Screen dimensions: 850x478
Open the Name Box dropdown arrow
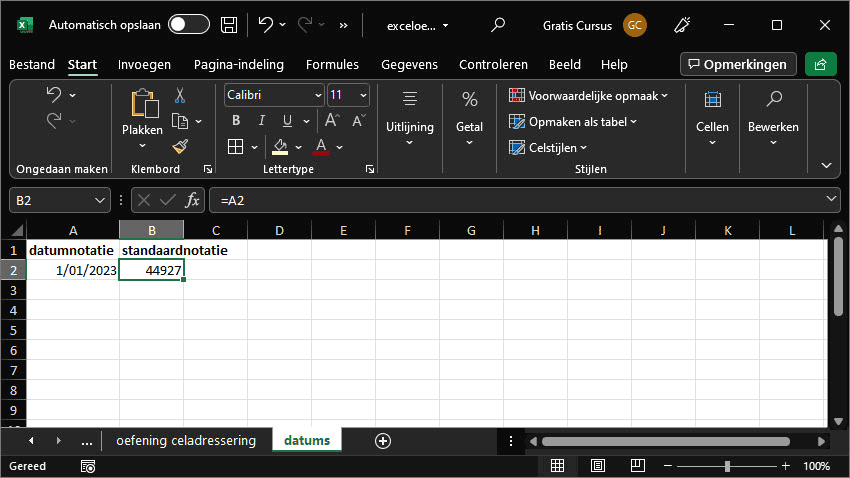(100, 201)
